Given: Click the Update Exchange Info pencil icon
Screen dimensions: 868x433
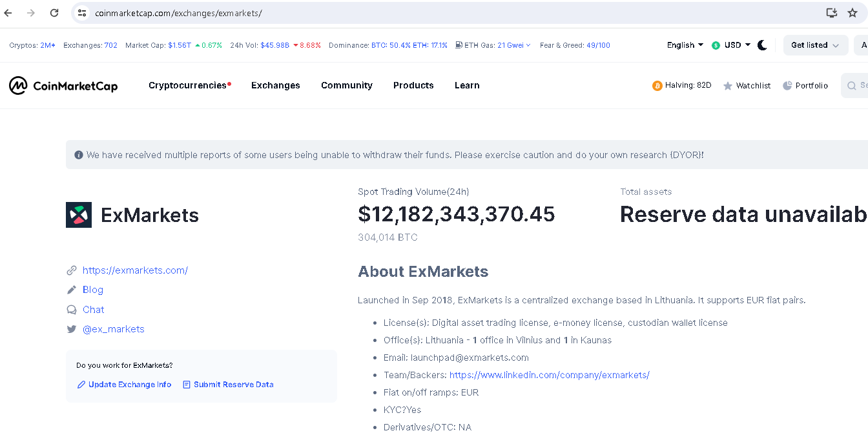Looking at the screenshot, I should point(81,385).
